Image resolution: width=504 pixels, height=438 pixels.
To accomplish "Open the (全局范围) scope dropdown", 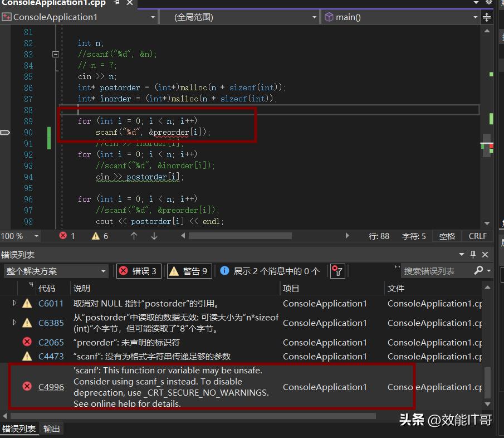I will 314,17.
